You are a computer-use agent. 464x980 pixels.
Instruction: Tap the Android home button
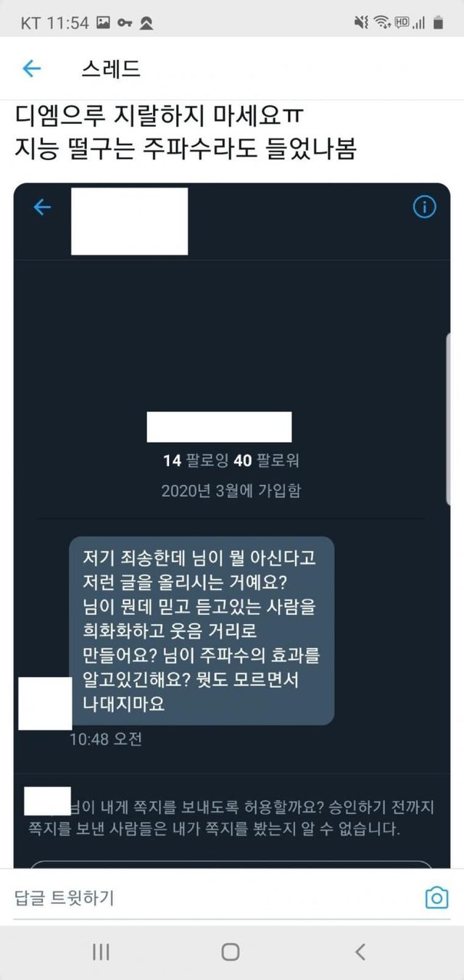[x=231, y=952]
